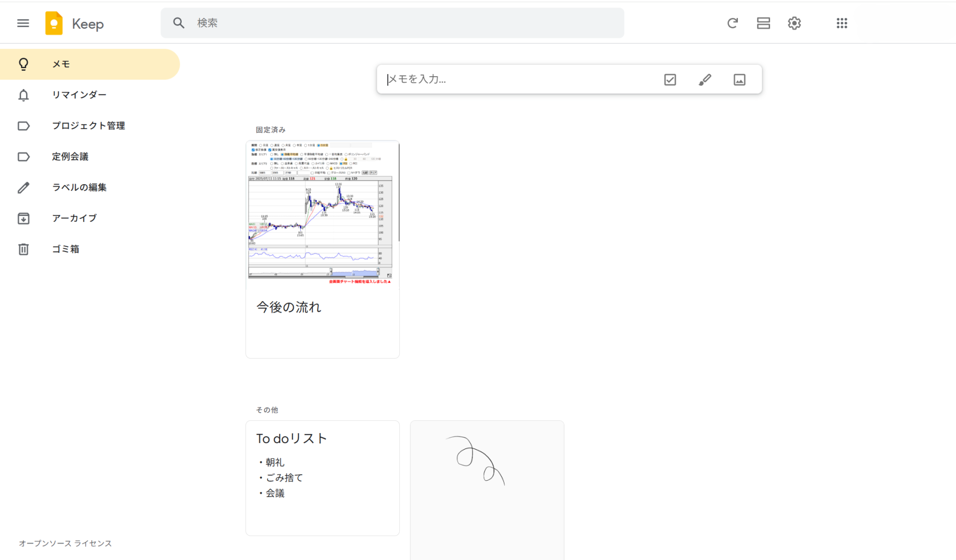This screenshot has width=956, height=560.
Task: Add a new note with an image
Action: tap(739, 79)
